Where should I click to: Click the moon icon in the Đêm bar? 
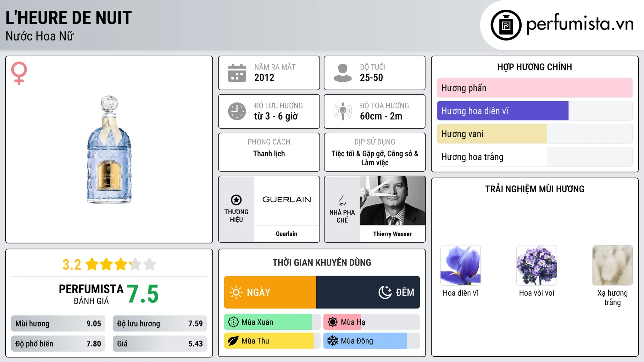click(385, 292)
